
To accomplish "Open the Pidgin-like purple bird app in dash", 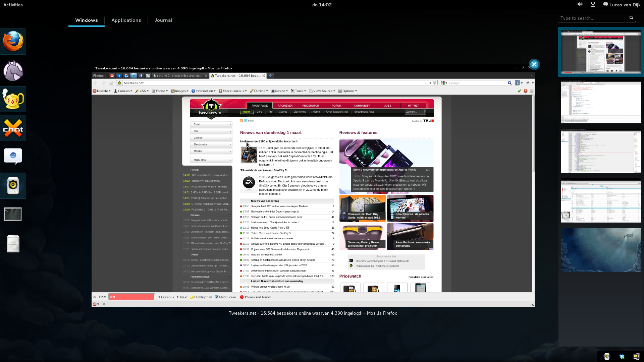I will pos(13,71).
